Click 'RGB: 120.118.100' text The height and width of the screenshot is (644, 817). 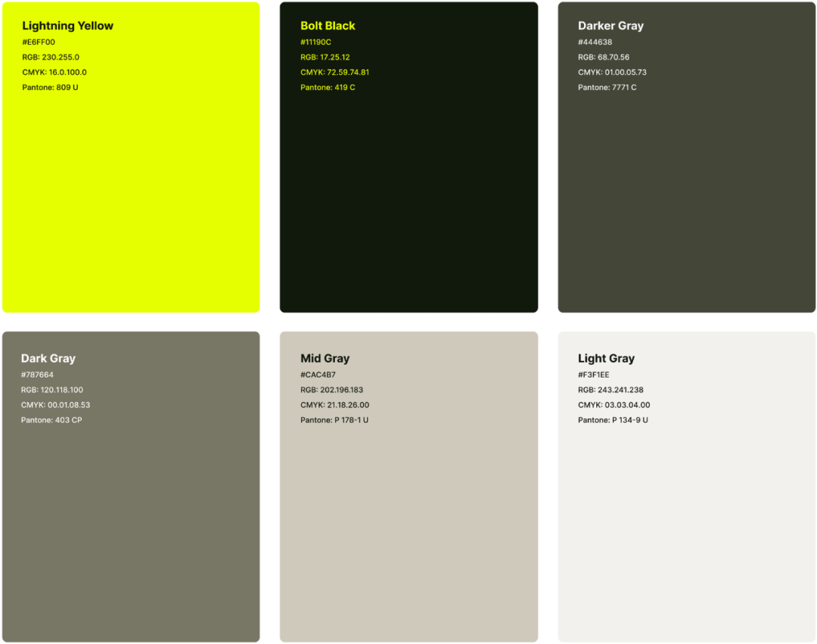(51, 390)
